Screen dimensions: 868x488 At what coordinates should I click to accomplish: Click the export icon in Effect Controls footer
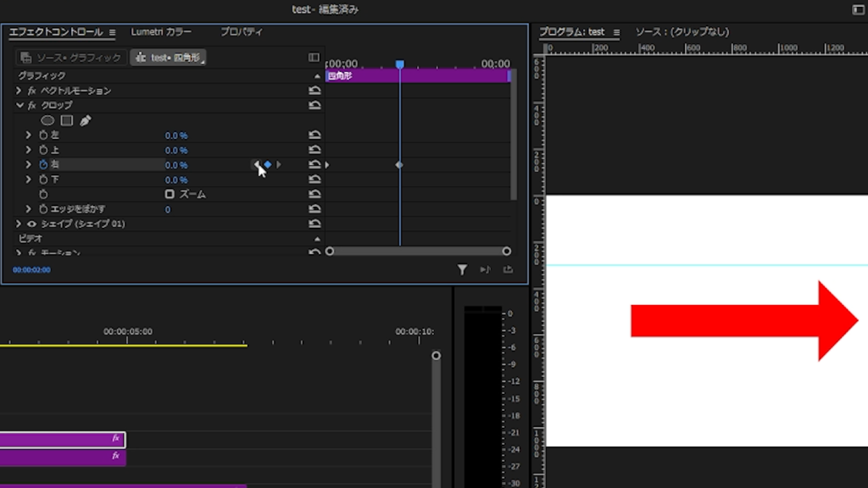pyautogui.click(x=508, y=269)
